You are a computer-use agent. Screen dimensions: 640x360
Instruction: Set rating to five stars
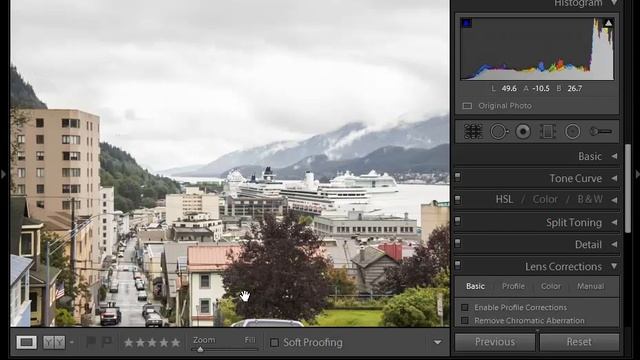click(x=176, y=342)
